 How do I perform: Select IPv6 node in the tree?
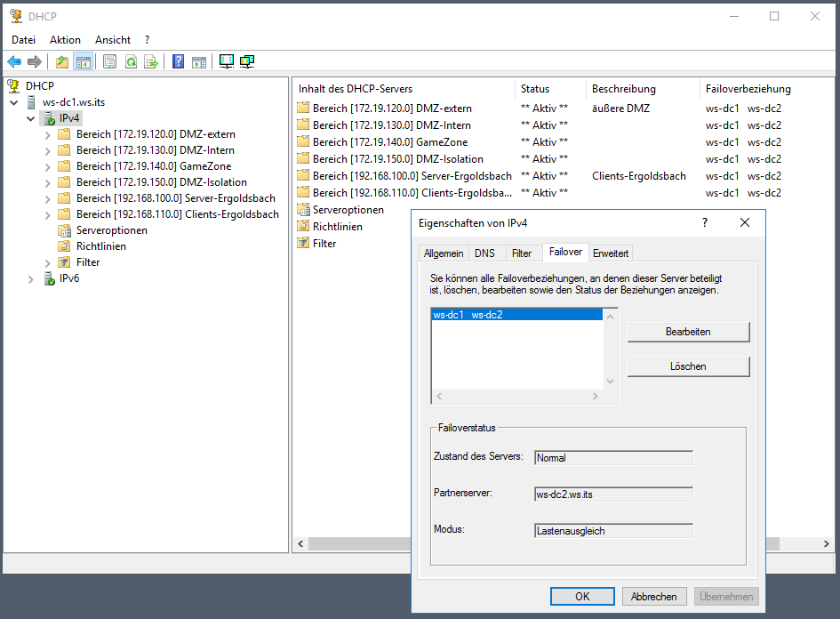pos(69,278)
